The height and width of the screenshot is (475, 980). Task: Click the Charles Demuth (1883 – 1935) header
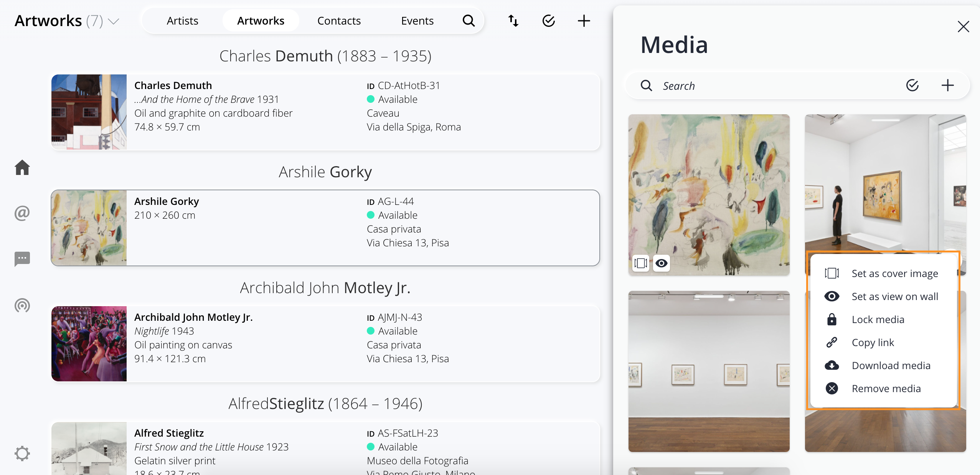pyautogui.click(x=325, y=56)
